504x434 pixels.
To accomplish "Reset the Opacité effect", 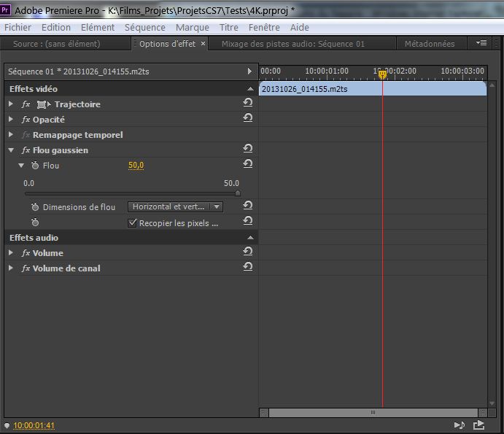I will click(247, 118).
